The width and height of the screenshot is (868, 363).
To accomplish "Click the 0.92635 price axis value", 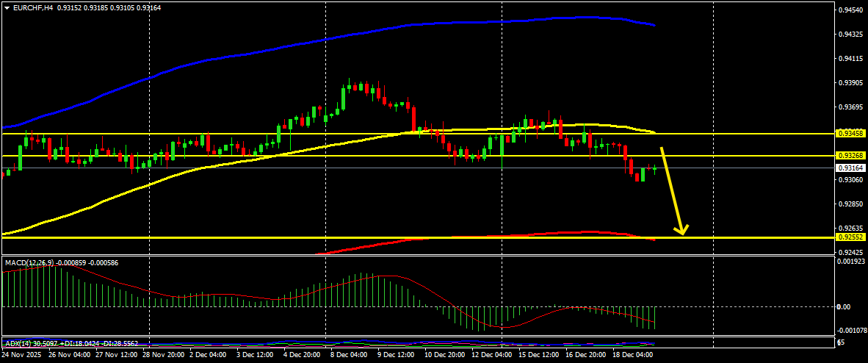I will [851, 228].
